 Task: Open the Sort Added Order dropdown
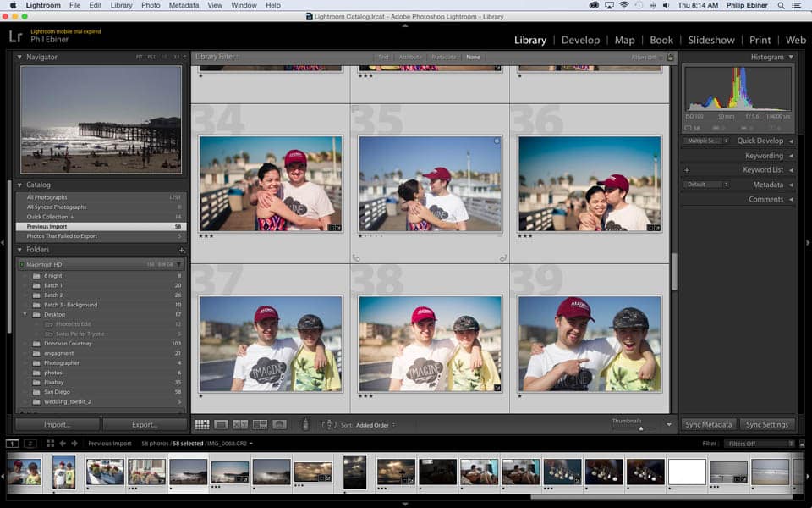(376, 425)
